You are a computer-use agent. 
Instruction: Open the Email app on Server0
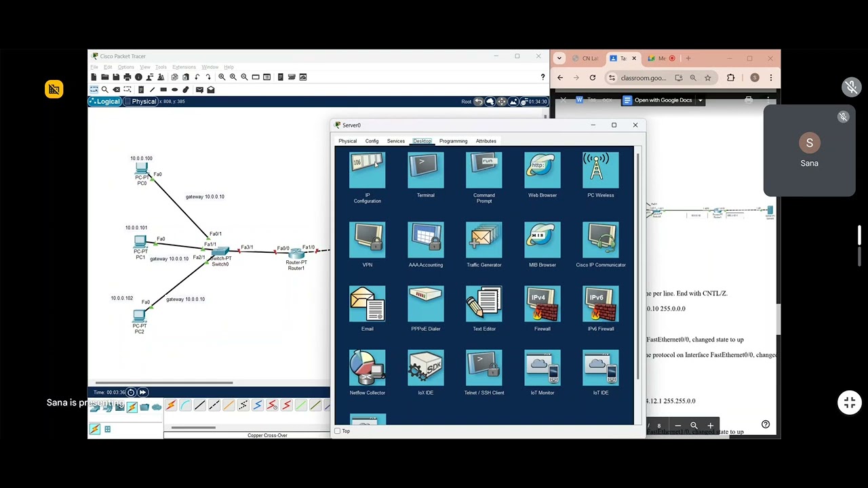367,304
